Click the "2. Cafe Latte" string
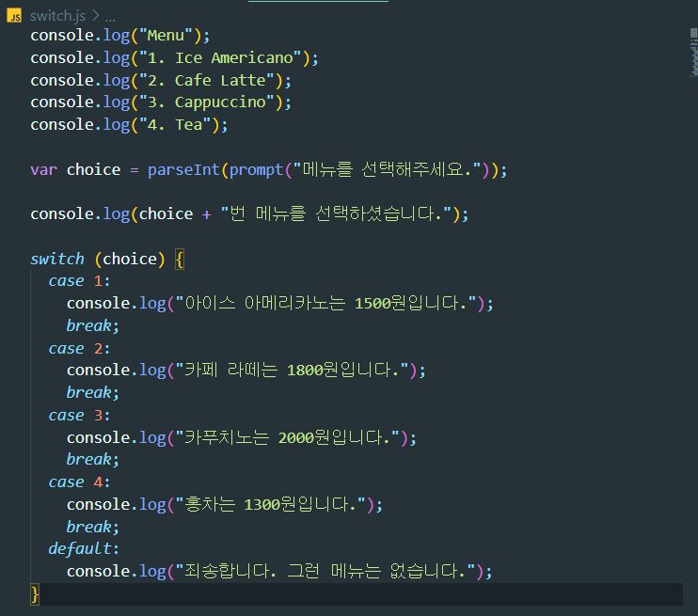The height and width of the screenshot is (616, 698). (207, 81)
